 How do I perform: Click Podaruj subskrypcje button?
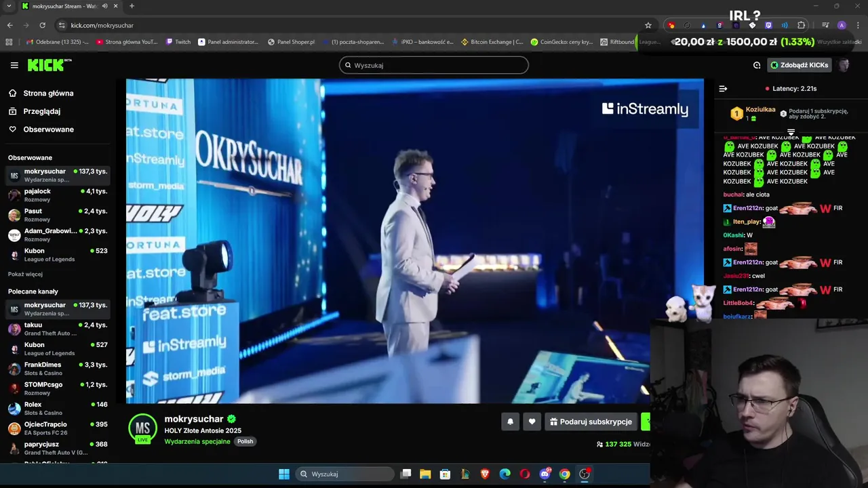point(591,422)
